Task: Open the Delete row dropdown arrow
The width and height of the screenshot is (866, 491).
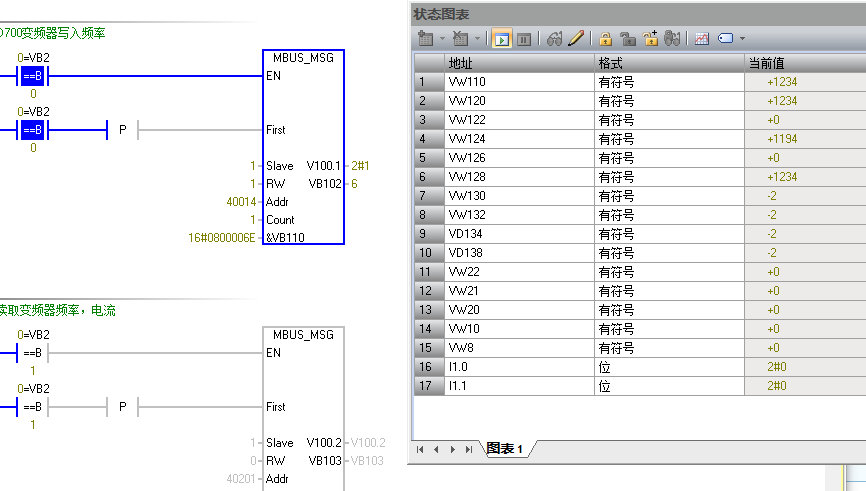Action: pos(476,39)
